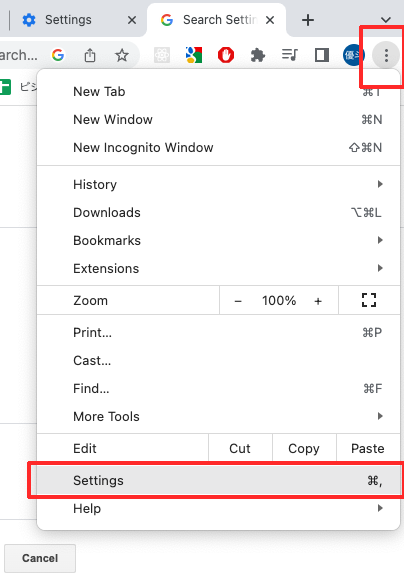Click the Cancel button

click(40, 558)
